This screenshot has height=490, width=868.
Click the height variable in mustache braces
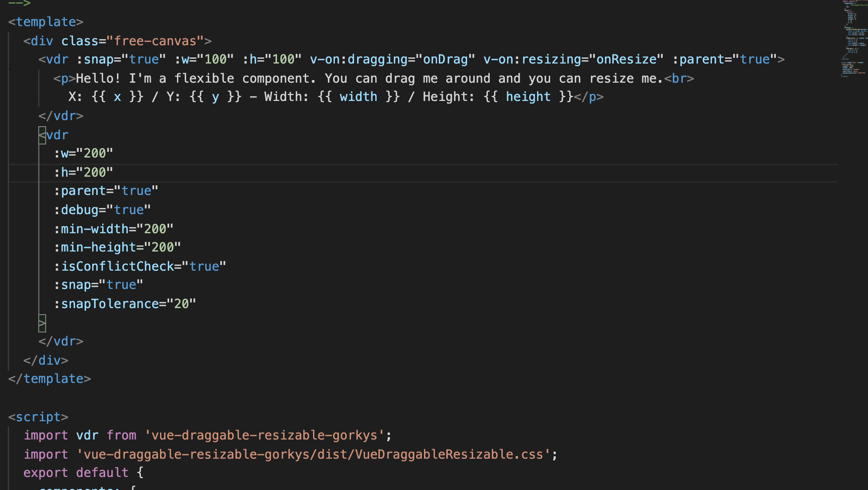point(528,97)
